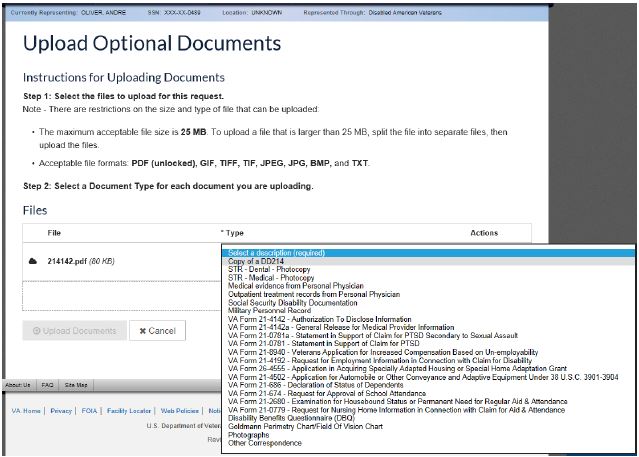639x457 pixels.
Task: Click the Type column header
Action: point(232,233)
